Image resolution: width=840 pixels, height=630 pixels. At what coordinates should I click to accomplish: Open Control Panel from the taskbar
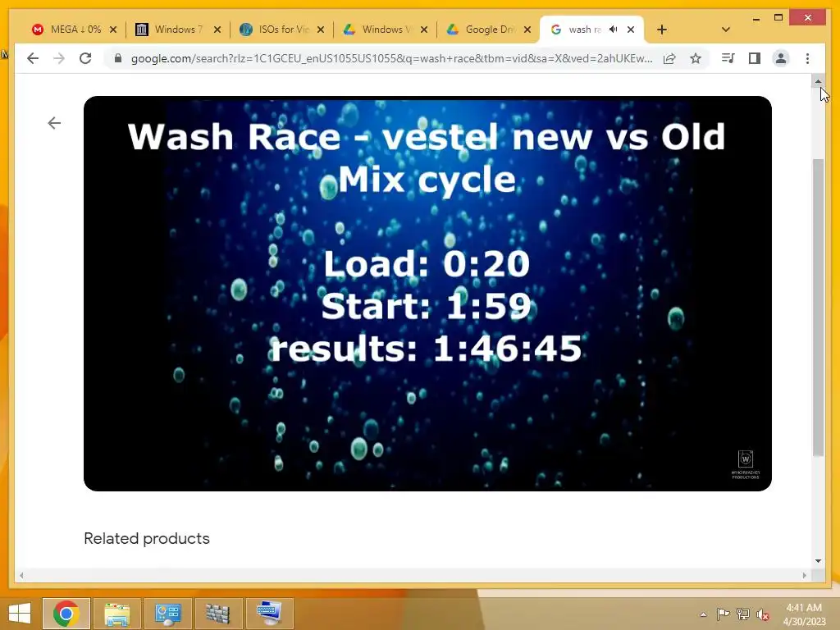point(167,614)
